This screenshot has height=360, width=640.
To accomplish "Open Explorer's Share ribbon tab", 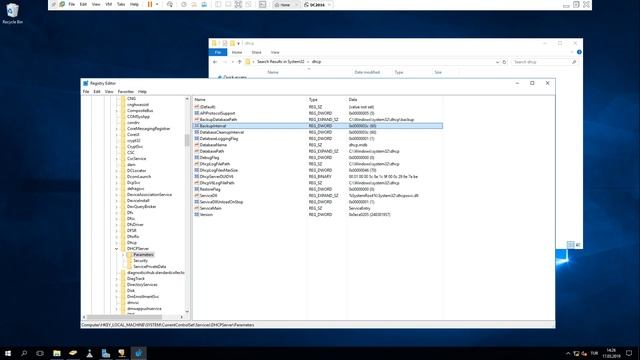I will pyautogui.click(x=256, y=52).
